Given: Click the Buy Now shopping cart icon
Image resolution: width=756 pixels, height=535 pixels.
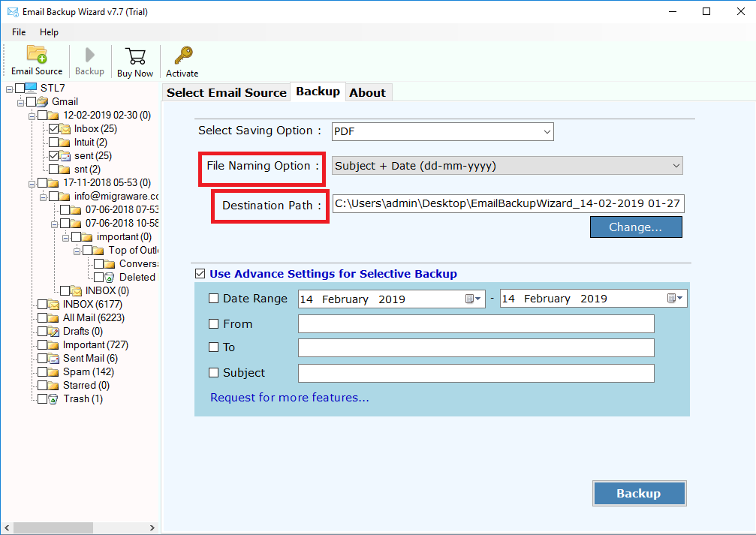Looking at the screenshot, I should point(135,56).
